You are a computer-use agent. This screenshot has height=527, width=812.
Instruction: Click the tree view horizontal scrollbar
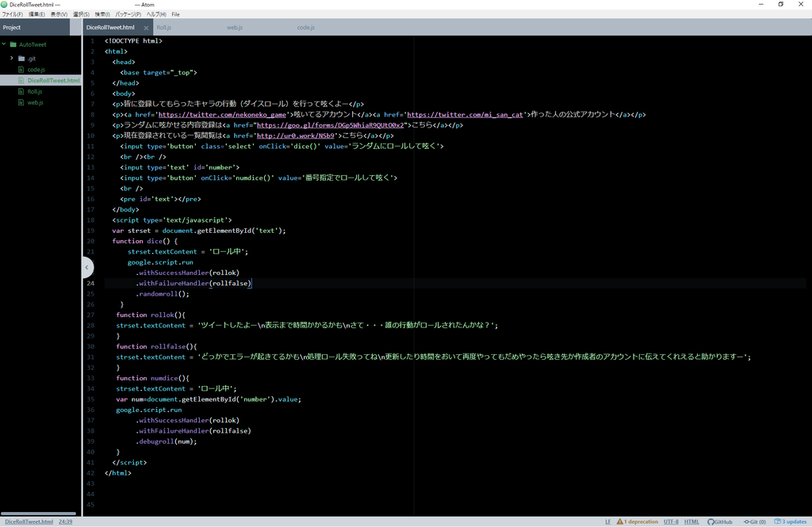tap(39, 514)
